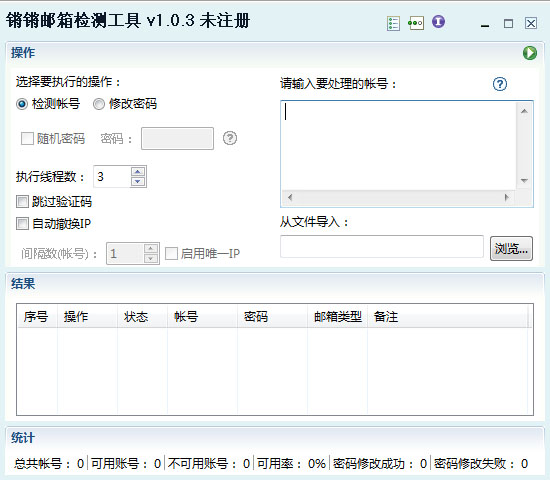Click the account text area scroll down arrow
Image resolution: width=550 pixels, height=480 pixels.
pos(524,181)
